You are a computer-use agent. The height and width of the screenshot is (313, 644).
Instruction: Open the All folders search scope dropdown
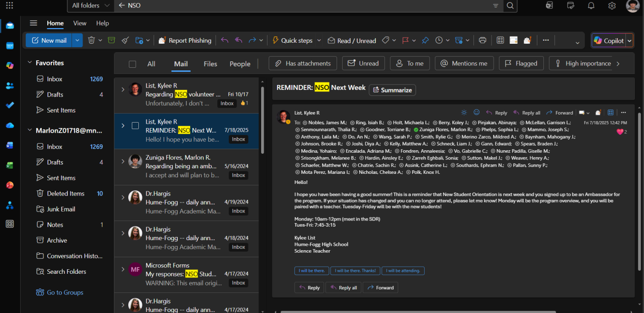[x=90, y=6]
